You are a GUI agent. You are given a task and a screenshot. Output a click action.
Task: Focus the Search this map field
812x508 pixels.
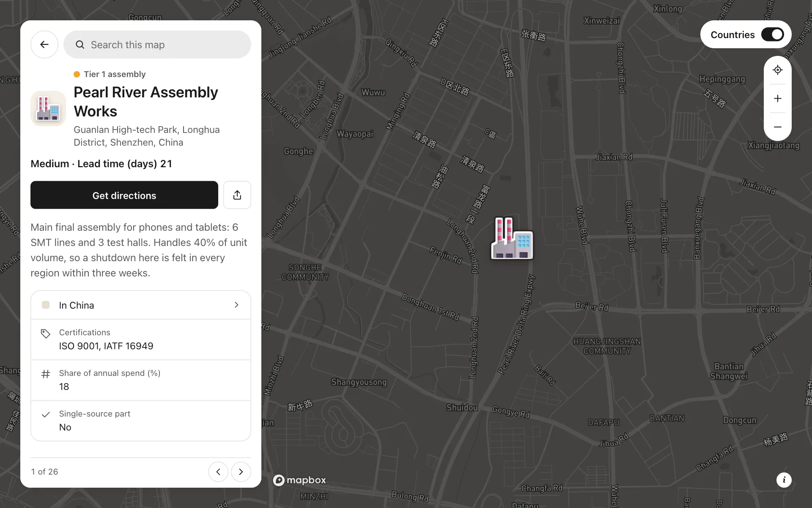tap(157, 44)
